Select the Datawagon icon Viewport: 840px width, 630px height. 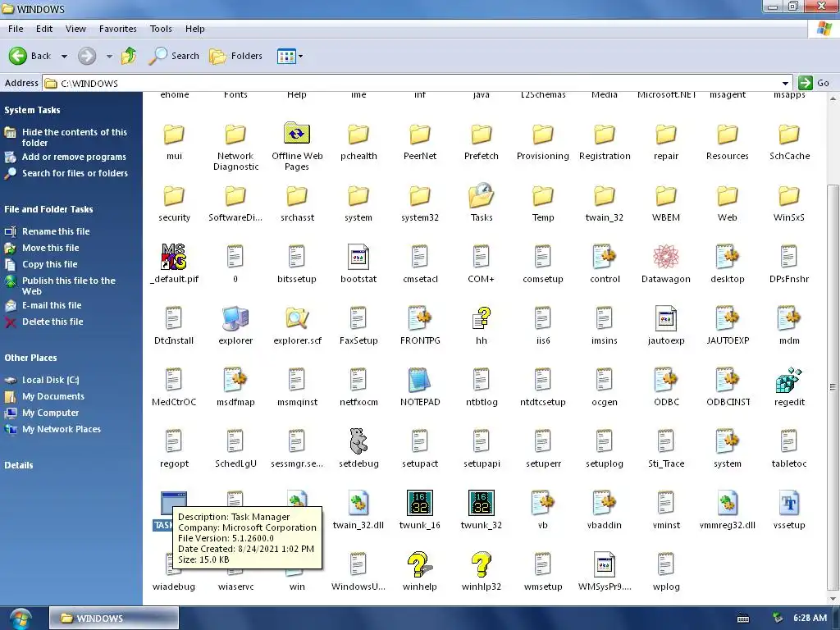click(666, 257)
